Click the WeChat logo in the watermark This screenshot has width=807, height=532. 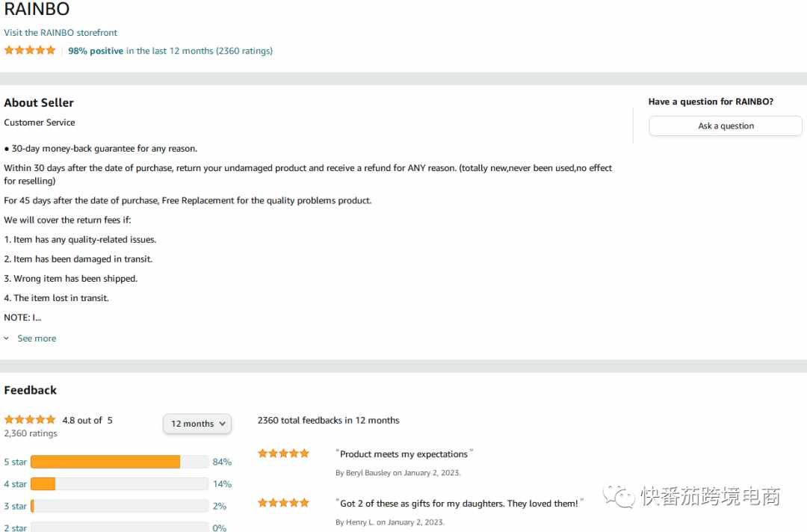[x=619, y=496]
